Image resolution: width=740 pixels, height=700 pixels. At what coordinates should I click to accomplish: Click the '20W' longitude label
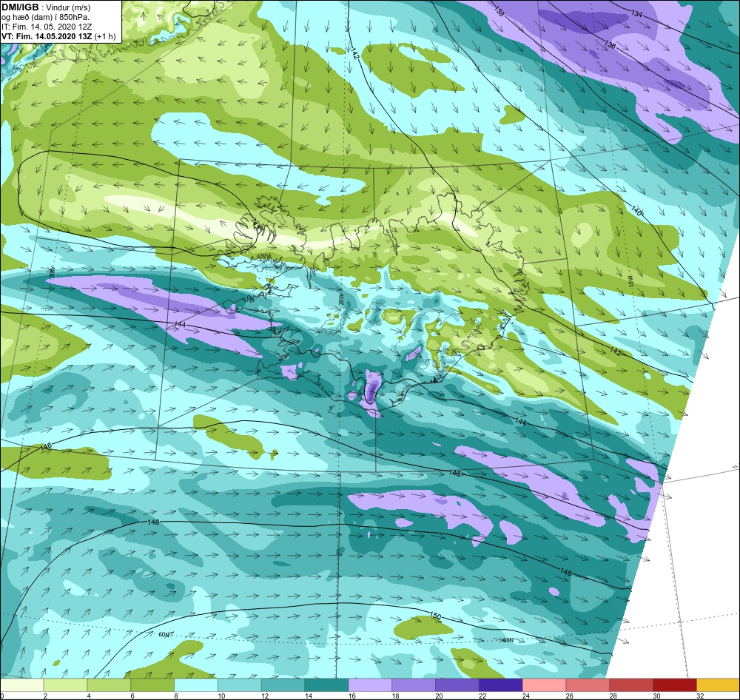[x=340, y=299]
